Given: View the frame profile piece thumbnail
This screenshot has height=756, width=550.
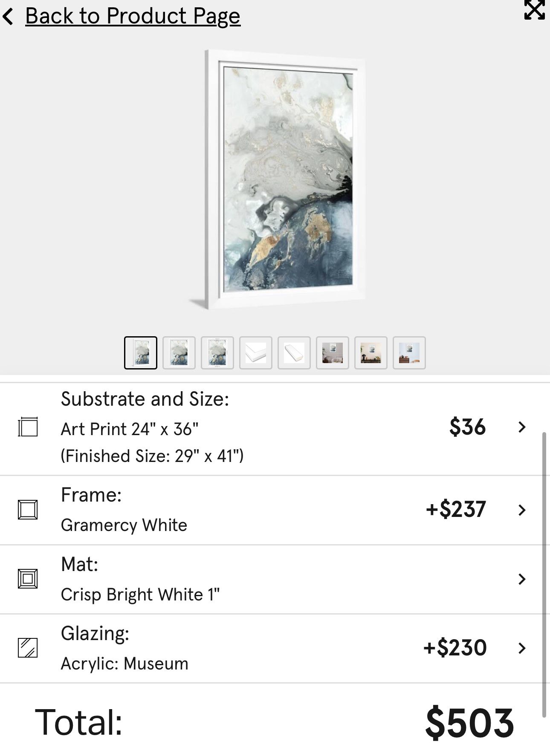Looking at the screenshot, I should tap(294, 353).
